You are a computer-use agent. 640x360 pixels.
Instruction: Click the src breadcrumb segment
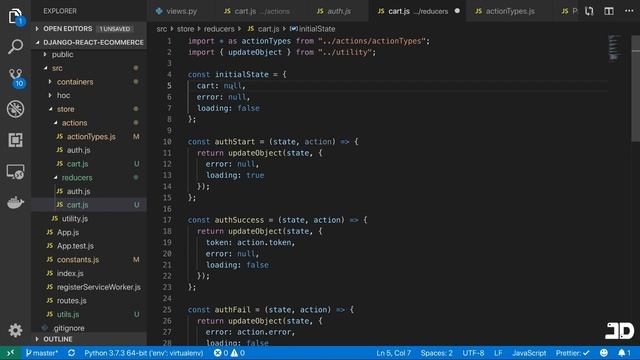coord(162,29)
